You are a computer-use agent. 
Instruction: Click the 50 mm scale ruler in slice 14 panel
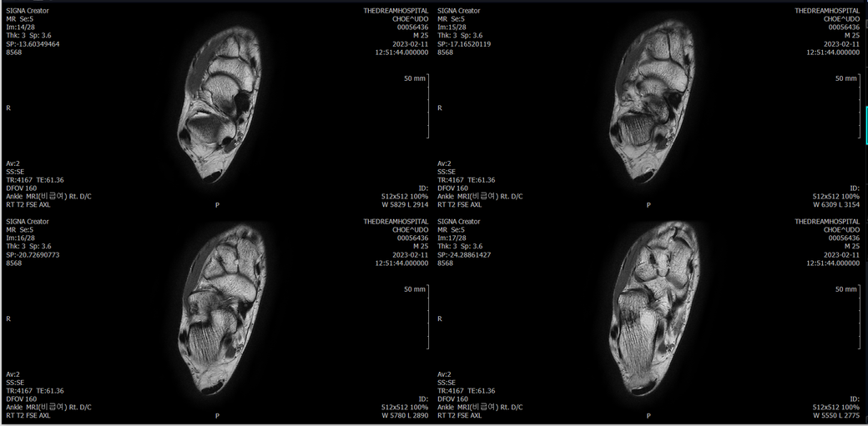426,107
